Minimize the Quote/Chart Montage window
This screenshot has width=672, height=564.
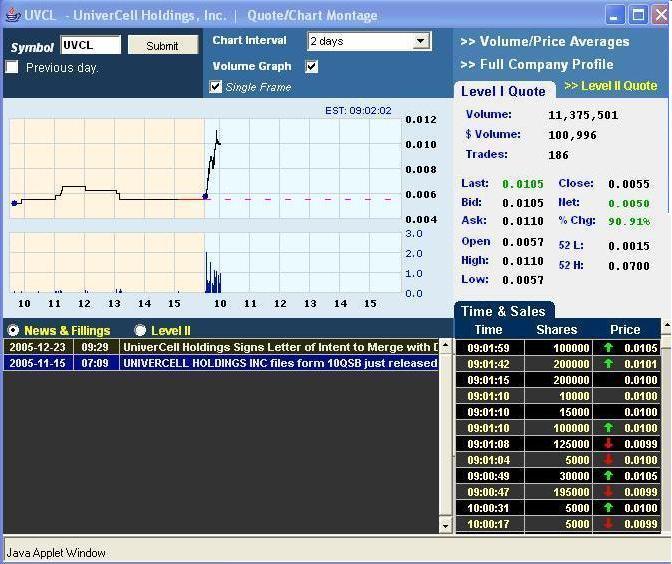tap(614, 15)
